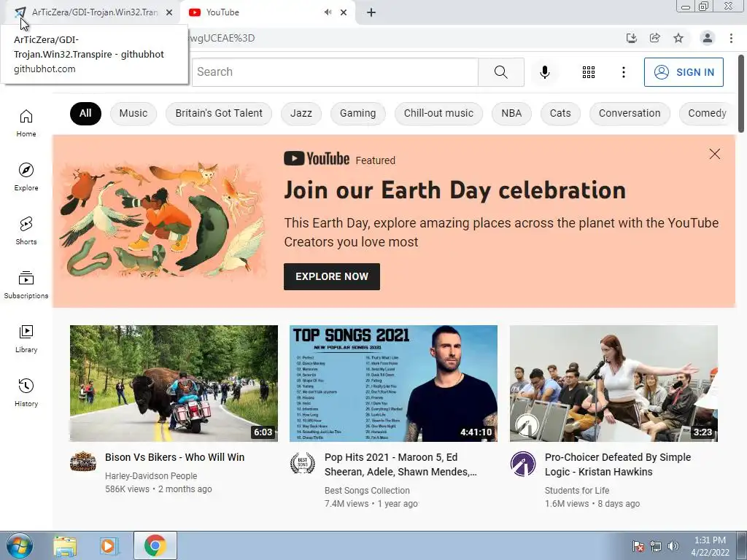This screenshot has height=560, width=747.
Task: Click Best Songs Collection channel avatar
Action: coord(303,462)
